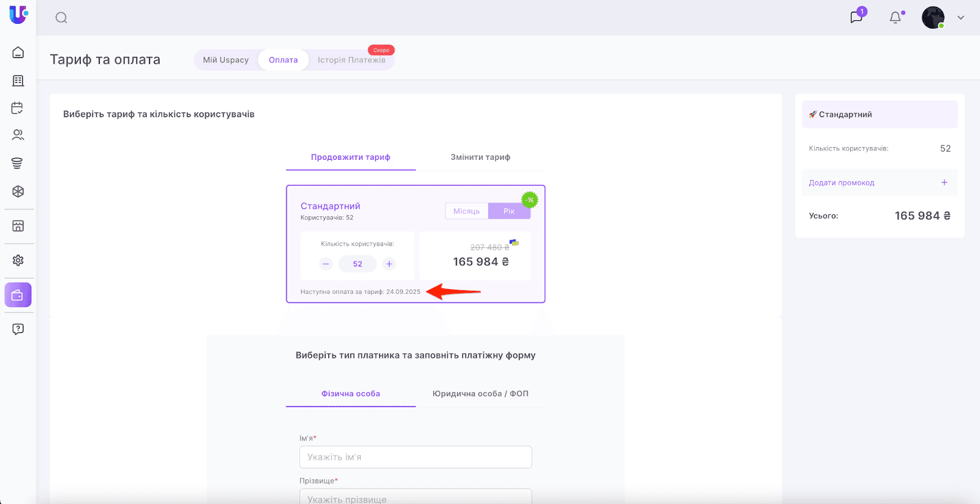Viewport: 980px width, 504px height.
Task: Switch to Змінити тариф tab
Action: (x=480, y=157)
